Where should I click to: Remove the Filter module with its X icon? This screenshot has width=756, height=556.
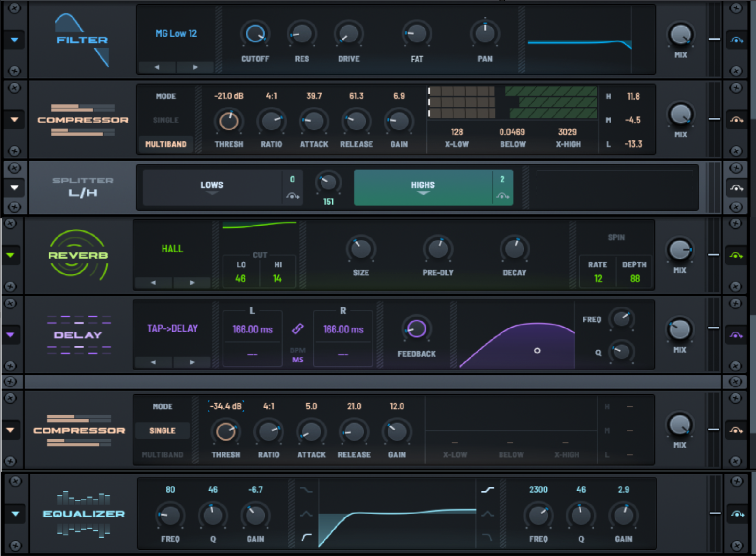(15, 8)
